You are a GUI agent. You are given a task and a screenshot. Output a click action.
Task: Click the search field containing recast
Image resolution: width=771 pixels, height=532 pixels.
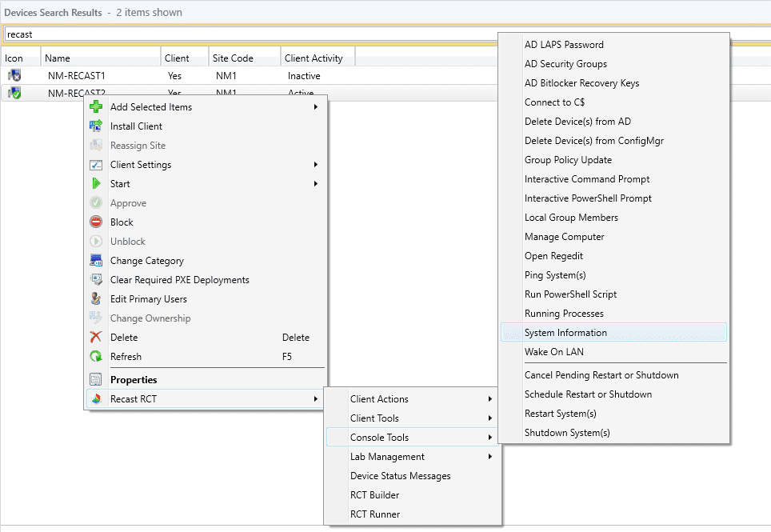point(240,34)
